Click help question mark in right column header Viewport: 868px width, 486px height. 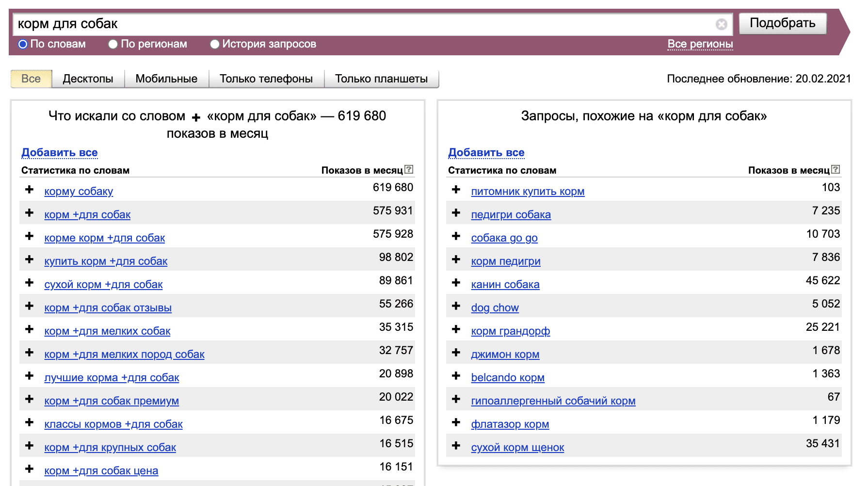tap(835, 169)
